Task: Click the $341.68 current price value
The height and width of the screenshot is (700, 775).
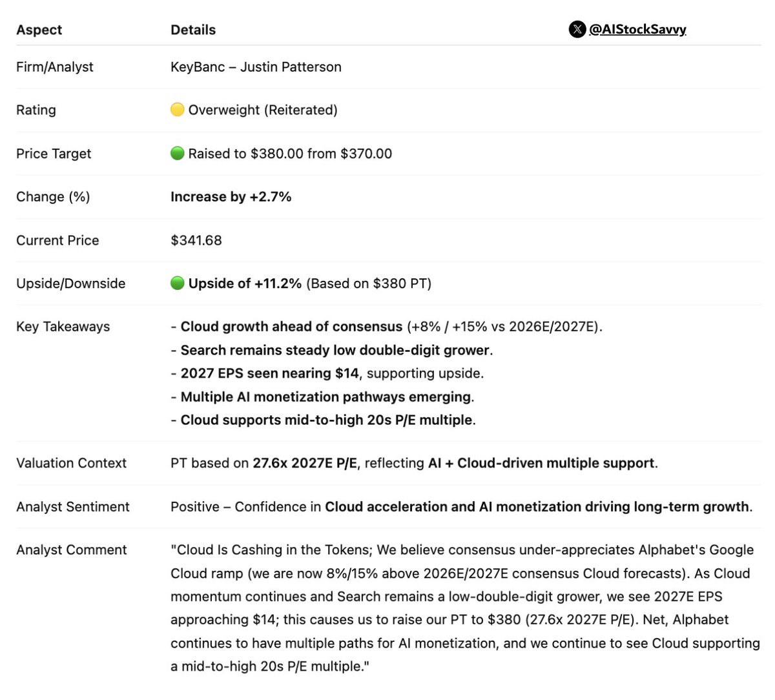Action: 196,240
